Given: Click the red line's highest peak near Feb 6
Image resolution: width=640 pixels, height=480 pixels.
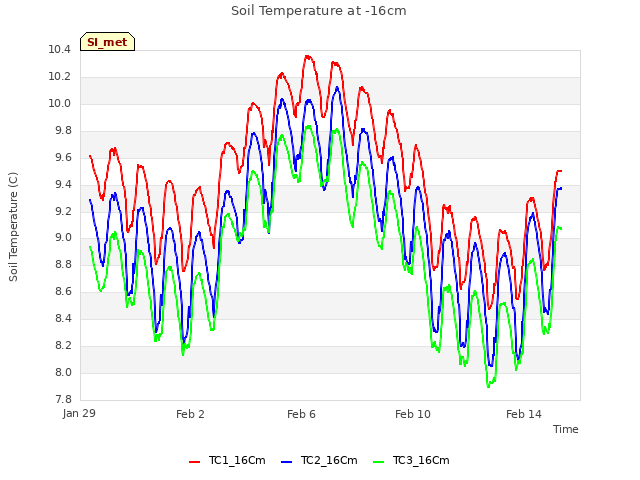Looking at the screenshot, I should point(308,56).
